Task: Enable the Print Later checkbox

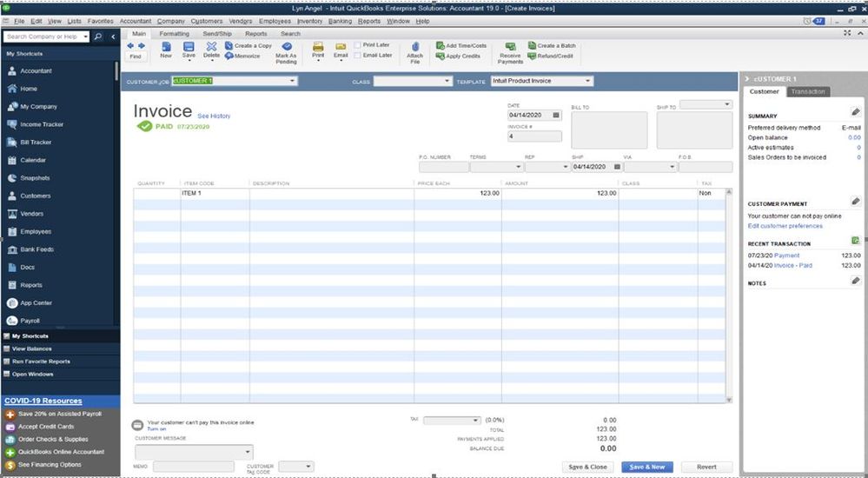Action: (358, 45)
